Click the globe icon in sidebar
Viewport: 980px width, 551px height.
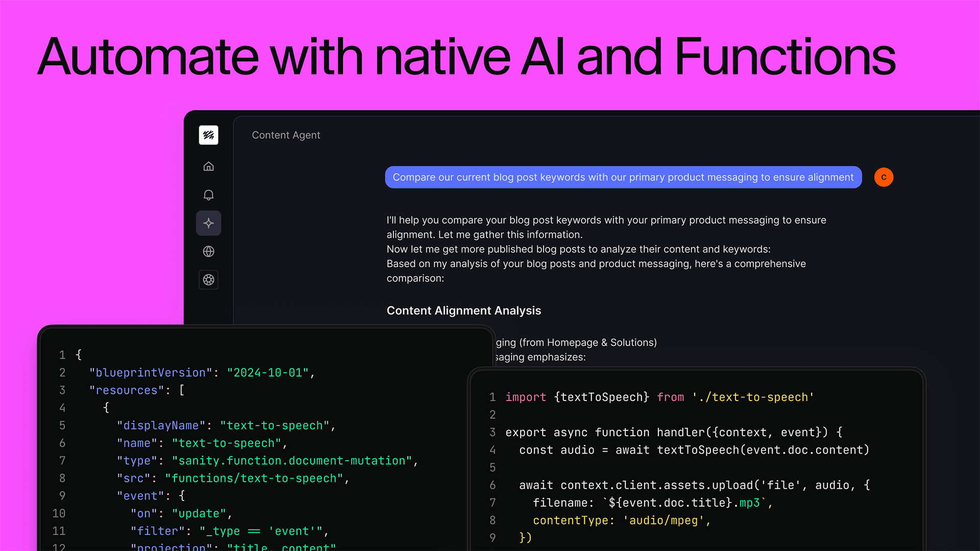point(208,252)
